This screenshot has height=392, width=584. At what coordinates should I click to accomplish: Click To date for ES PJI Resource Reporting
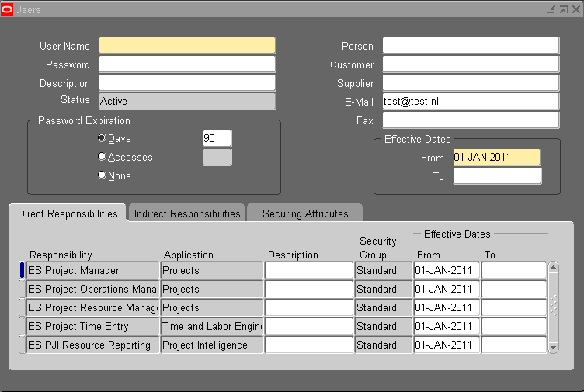[514, 345]
